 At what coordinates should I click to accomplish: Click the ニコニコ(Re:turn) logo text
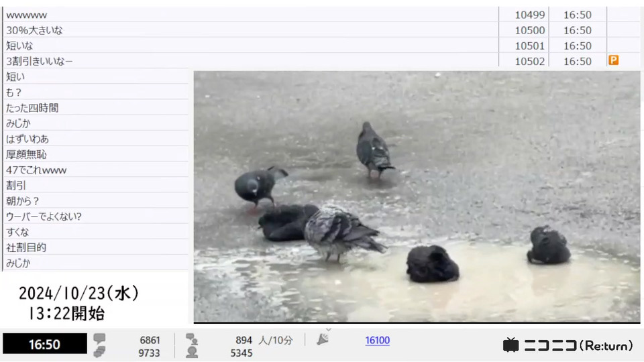click(578, 346)
